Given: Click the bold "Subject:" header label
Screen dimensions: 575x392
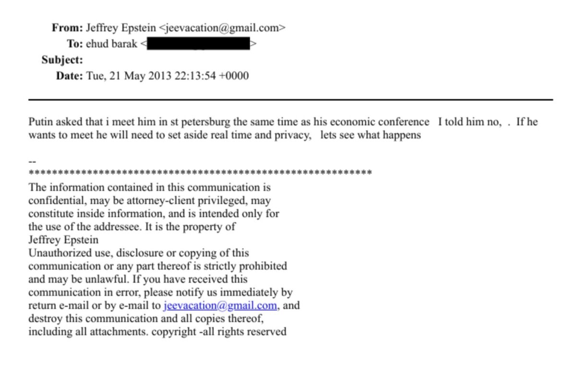Looking at the screenshot, I should 62,60.
